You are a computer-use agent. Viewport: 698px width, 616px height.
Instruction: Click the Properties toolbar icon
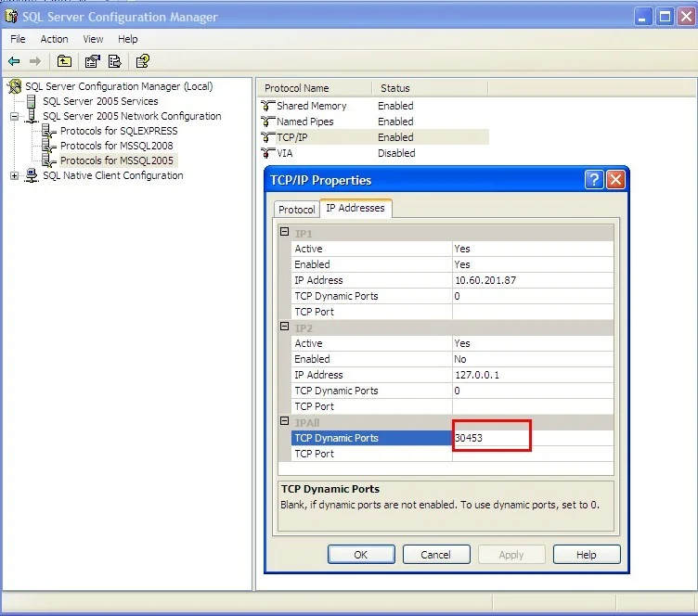(x=92, y=61)
